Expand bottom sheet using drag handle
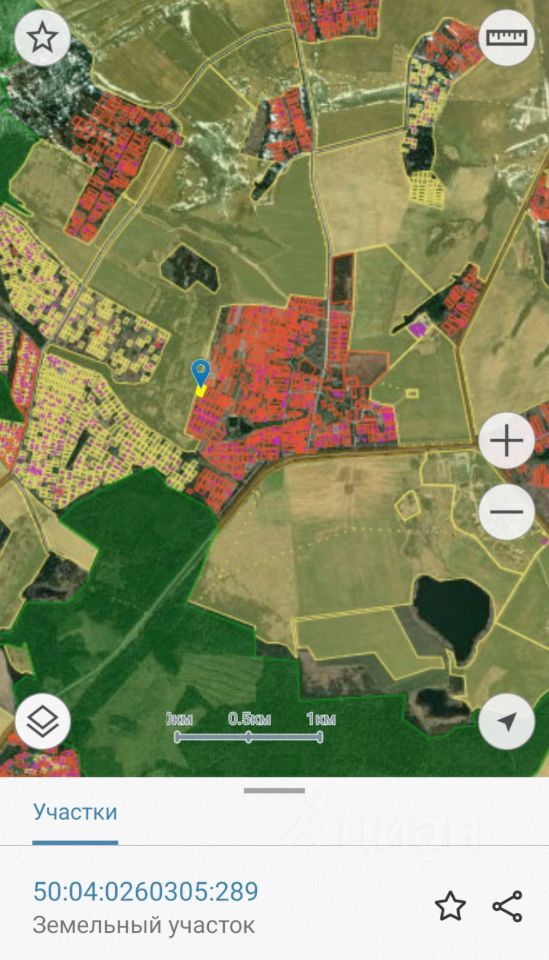 tap(274, 790)
